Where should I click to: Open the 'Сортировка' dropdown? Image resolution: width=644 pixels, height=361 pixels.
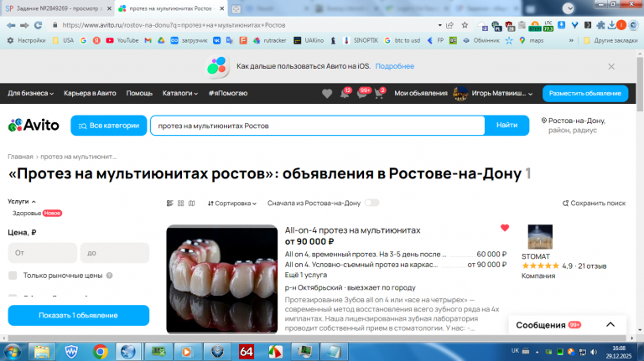coord(232,203)
